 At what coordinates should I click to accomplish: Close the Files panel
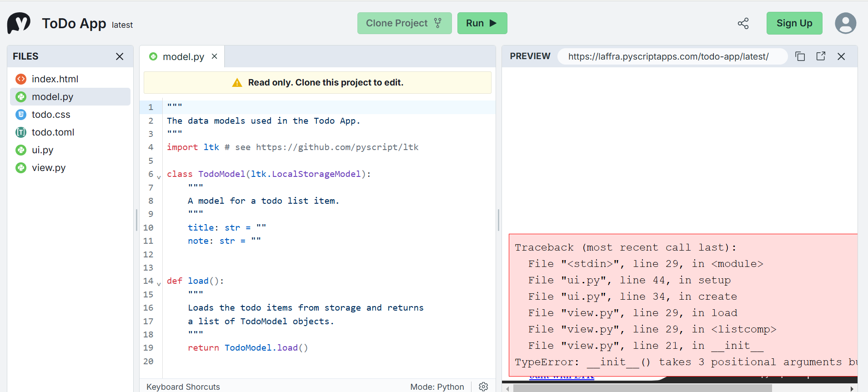tap(120, 56)
